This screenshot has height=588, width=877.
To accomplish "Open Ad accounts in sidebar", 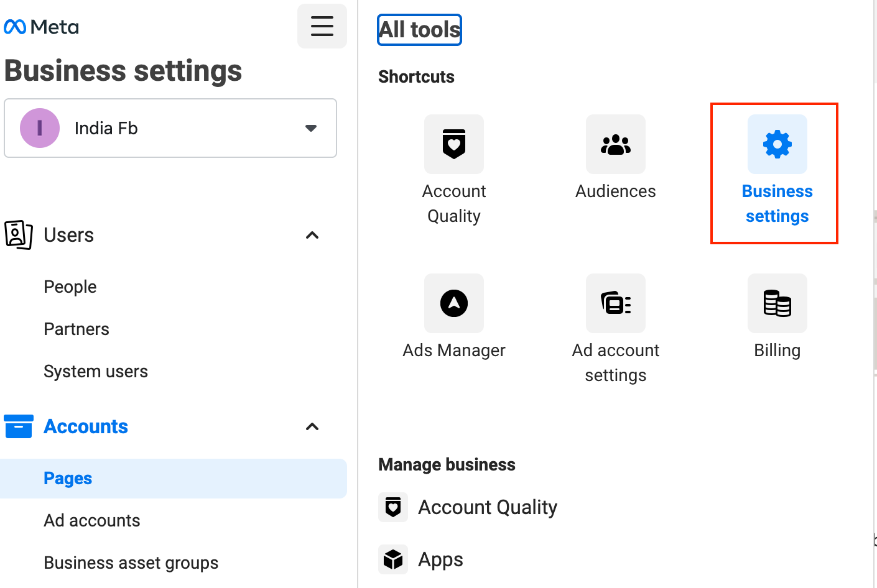I will point(92,520).
